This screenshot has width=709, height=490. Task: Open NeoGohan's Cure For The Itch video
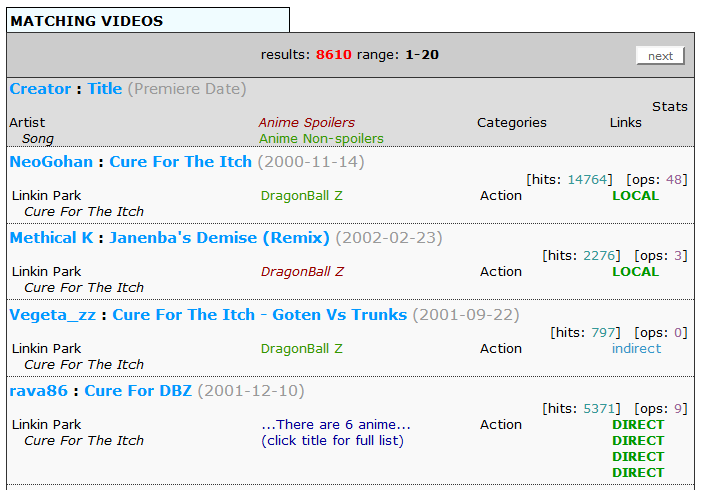pos(180,162)
